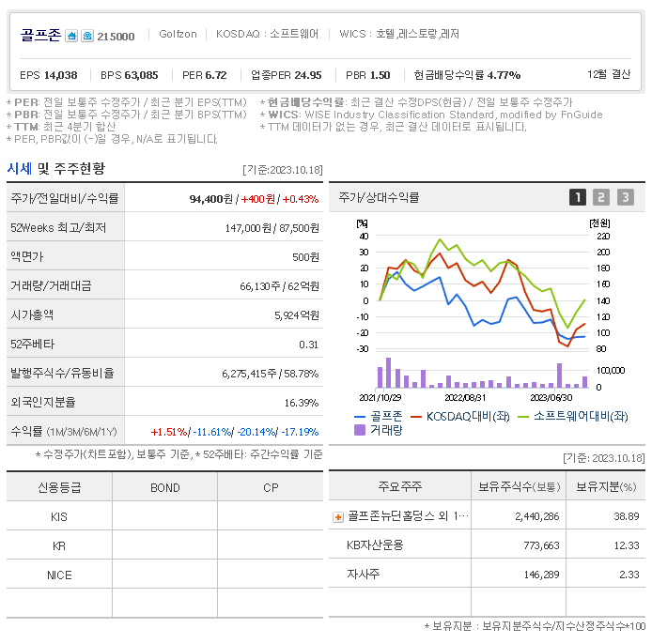
Task: Click the KIS rating row
Action: point(165,516)
